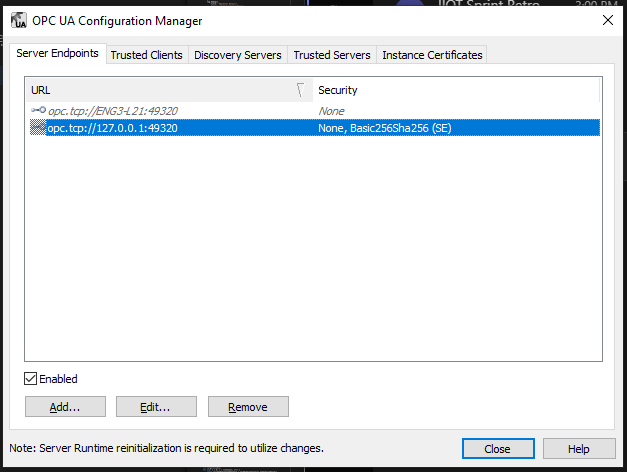Click endpoint icon beside opc.tcp://ENG3-L21:49320

[x=38, y=110]
